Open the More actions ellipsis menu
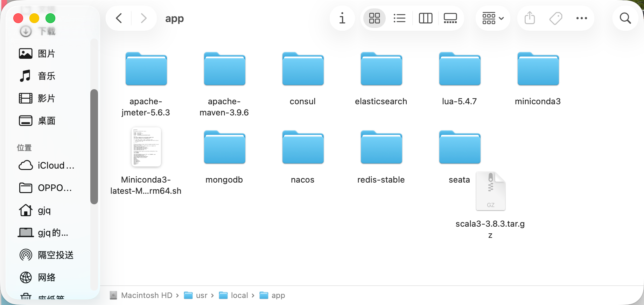This screenshot has width=644, height=305. coord(582,18)
